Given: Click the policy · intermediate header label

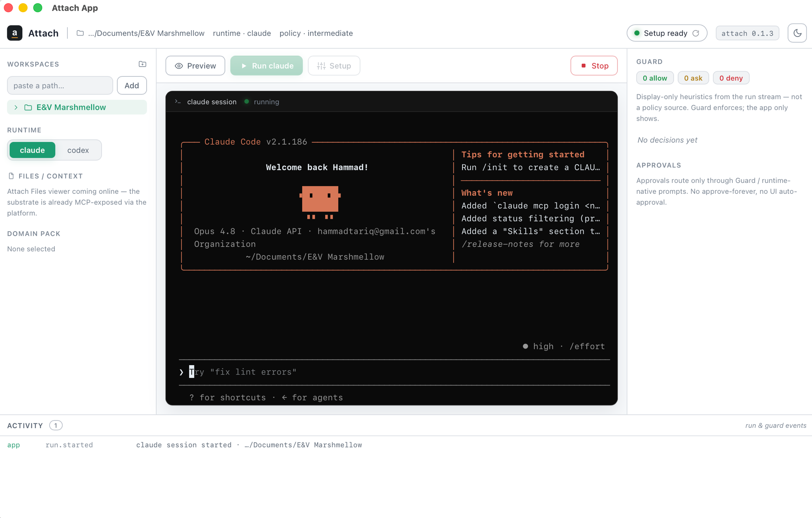Looking at the screenshot, I should pyautogui.click(x=316, y=33).
